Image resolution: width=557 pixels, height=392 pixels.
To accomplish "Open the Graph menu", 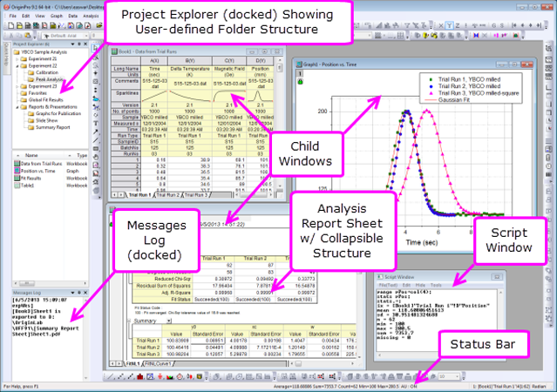I will click(x=57, y=16).
